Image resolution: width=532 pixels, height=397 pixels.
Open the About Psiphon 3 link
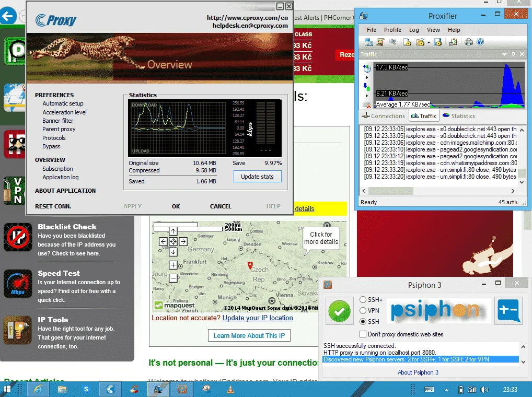[418, 372]
